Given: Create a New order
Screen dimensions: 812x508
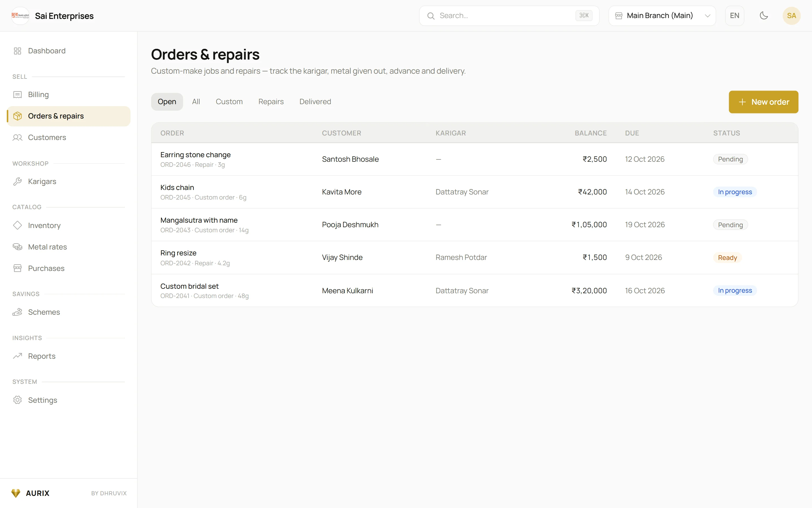Looking at the screenshot, I should click(763, 102).
